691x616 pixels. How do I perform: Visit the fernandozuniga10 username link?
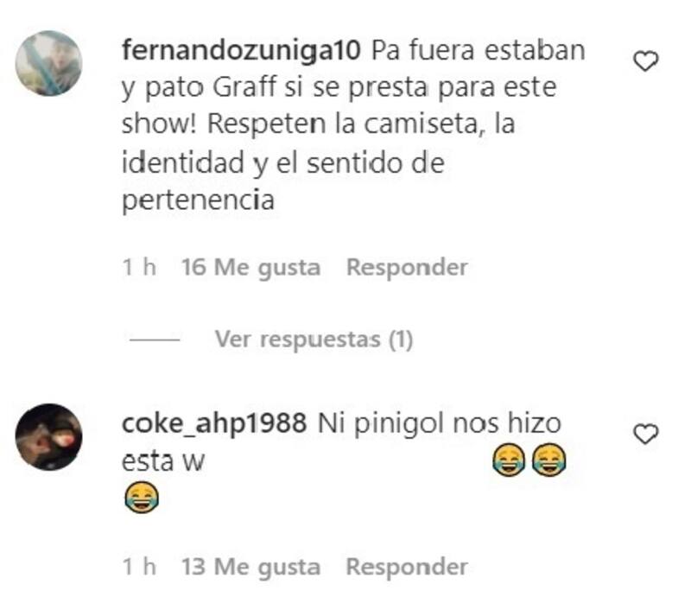pyautogui.click(x=241, y=50)
